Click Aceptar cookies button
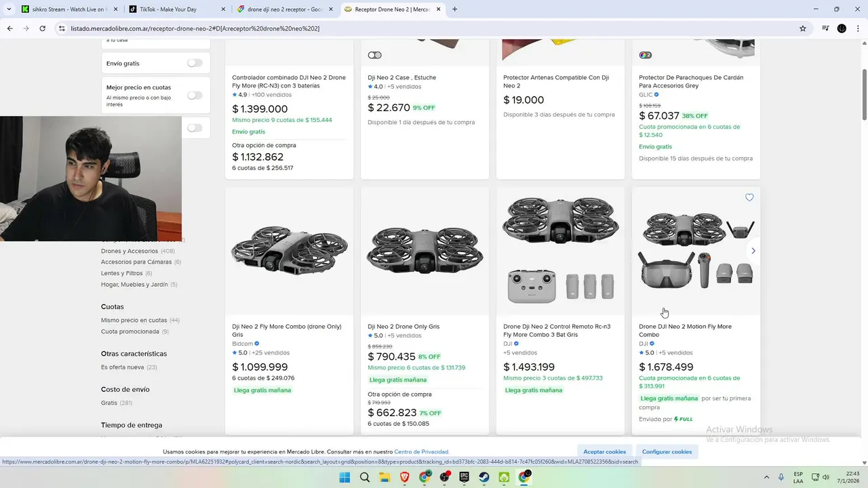The height and width of the screenshot is (488, 868). pos(605,451)
